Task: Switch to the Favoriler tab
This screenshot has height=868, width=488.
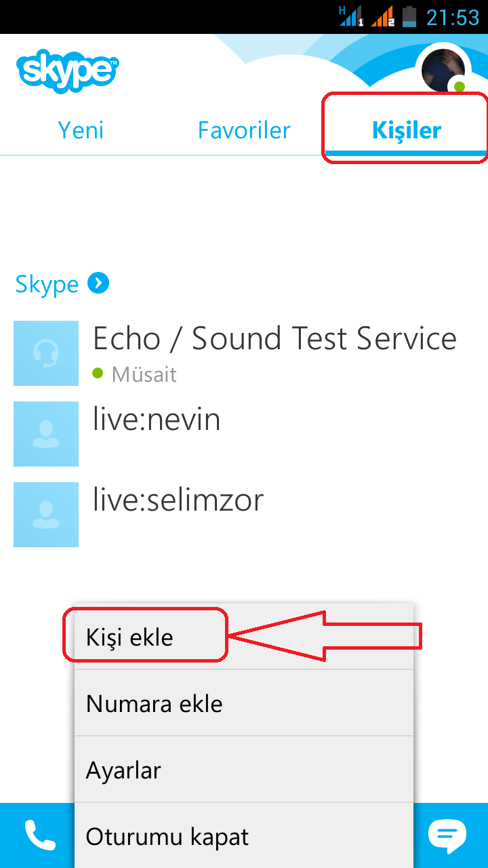Action: click(243, 129)
